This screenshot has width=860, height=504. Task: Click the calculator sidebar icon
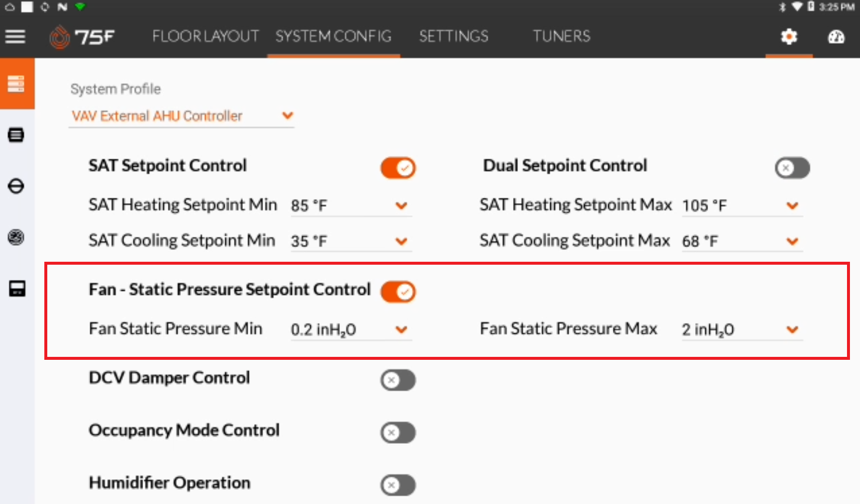17,289
